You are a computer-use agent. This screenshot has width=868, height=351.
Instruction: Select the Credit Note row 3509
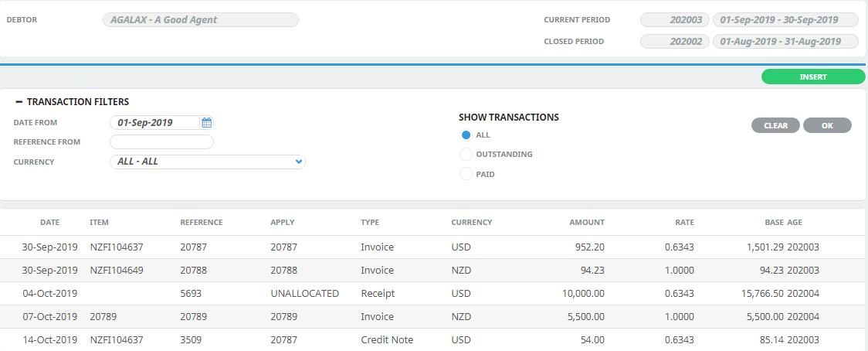tap(434, 339)
